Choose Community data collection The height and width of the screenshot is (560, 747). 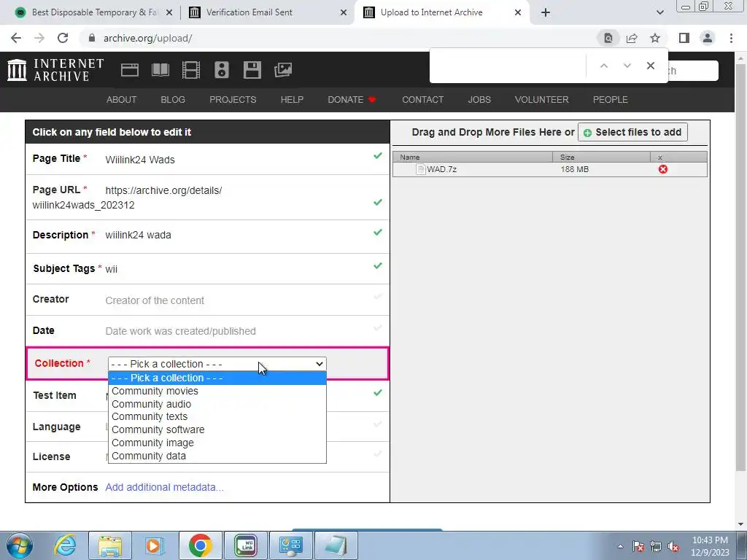pyautogui.click(x=217, y=456)
